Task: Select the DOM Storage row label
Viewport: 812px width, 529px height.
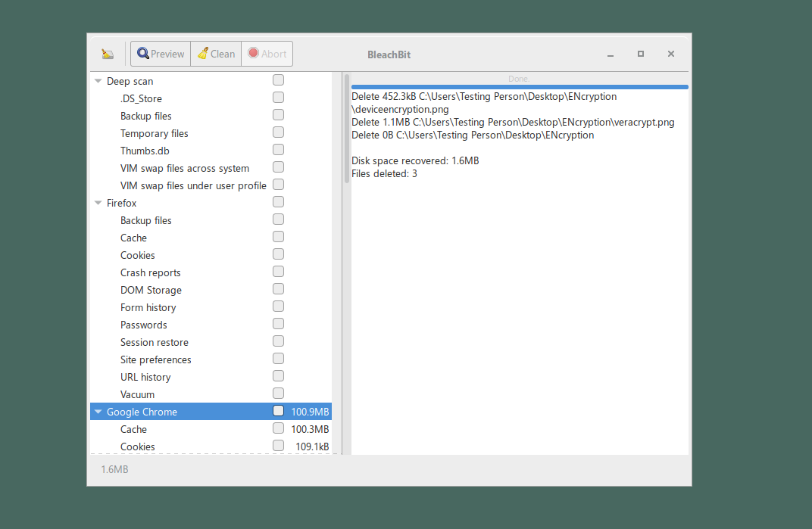Action: point(151,291)
